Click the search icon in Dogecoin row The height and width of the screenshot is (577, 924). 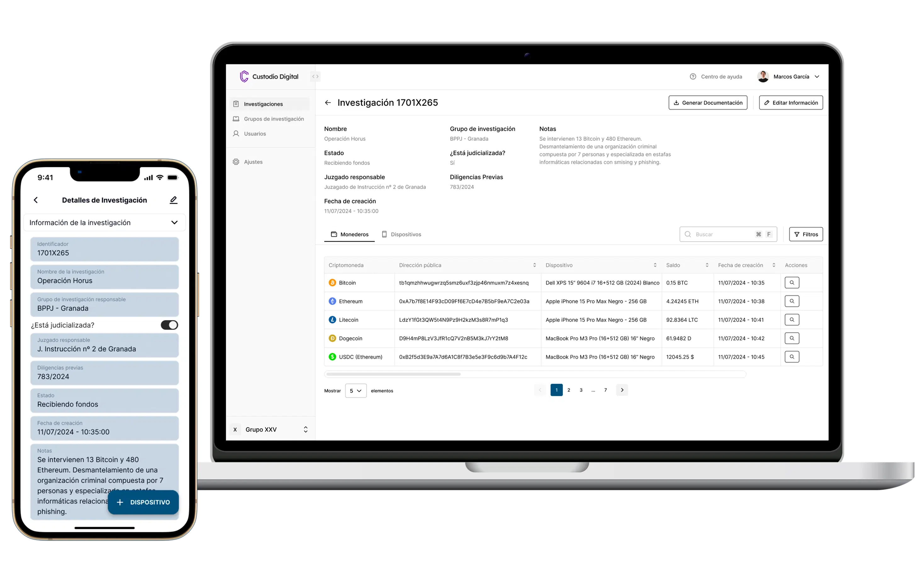[792, 338]
